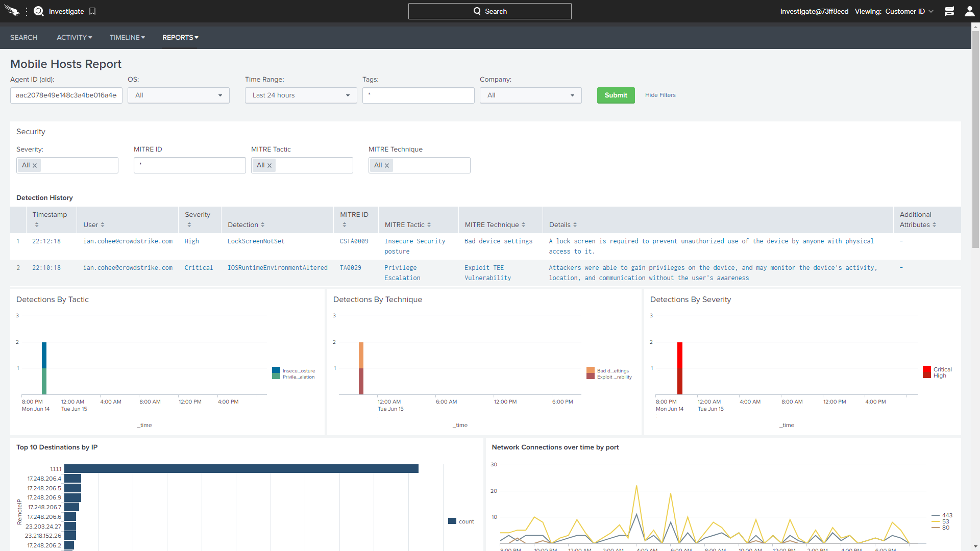Open the vertical dots menu beside the logo
980x551 pixels.
[27, 11]
